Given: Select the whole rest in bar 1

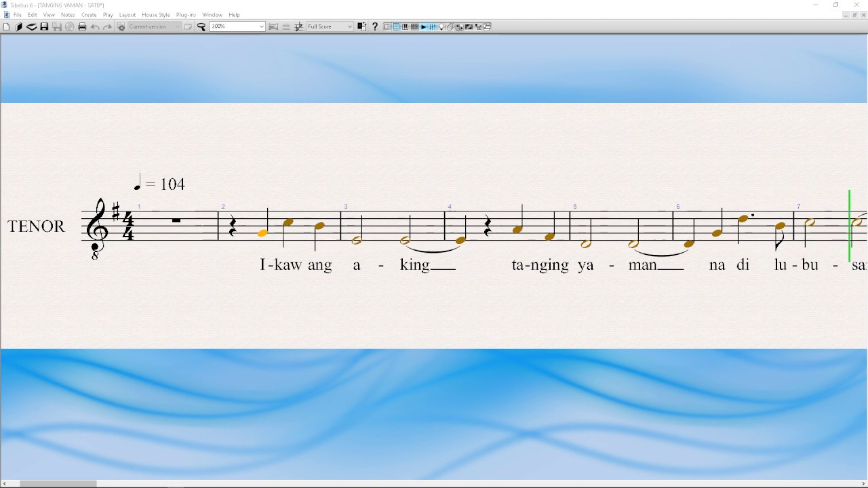Looking at the screenshot, I should coord(176,220).
